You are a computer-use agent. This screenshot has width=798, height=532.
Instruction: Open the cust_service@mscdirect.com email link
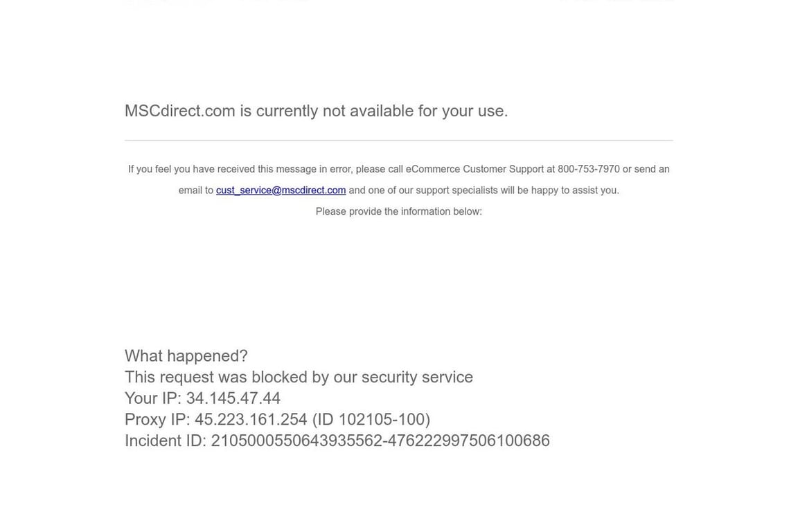pyautogui.click(x=281, y=190)
